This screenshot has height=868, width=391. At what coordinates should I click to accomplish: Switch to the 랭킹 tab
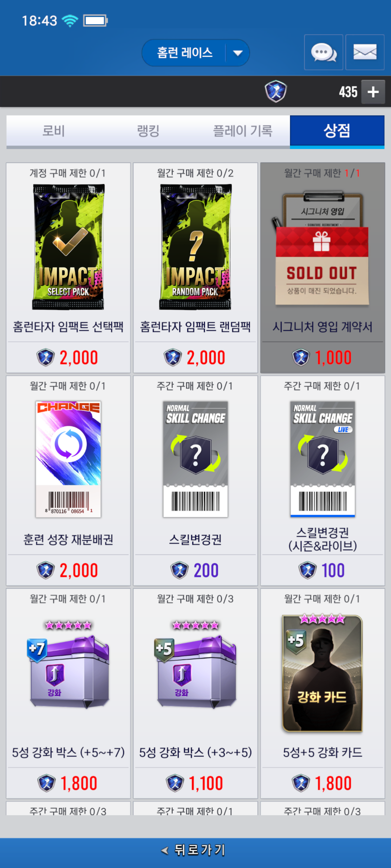point(148,131)
